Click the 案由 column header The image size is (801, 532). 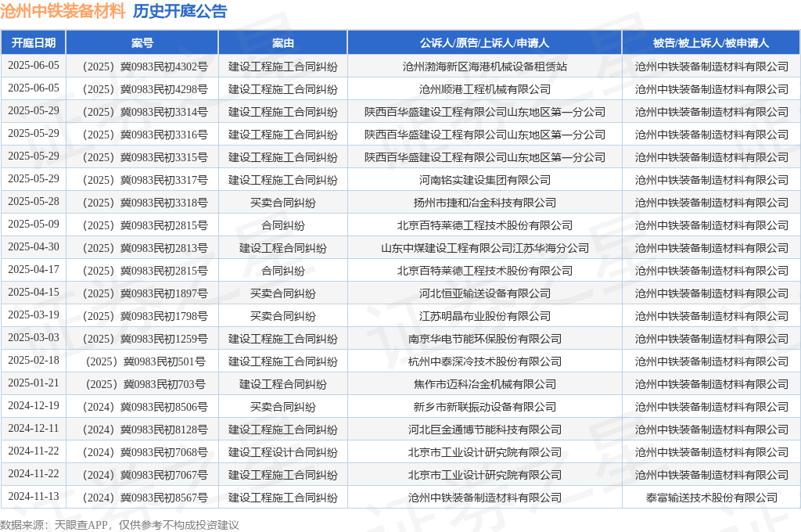click(283, 43)
